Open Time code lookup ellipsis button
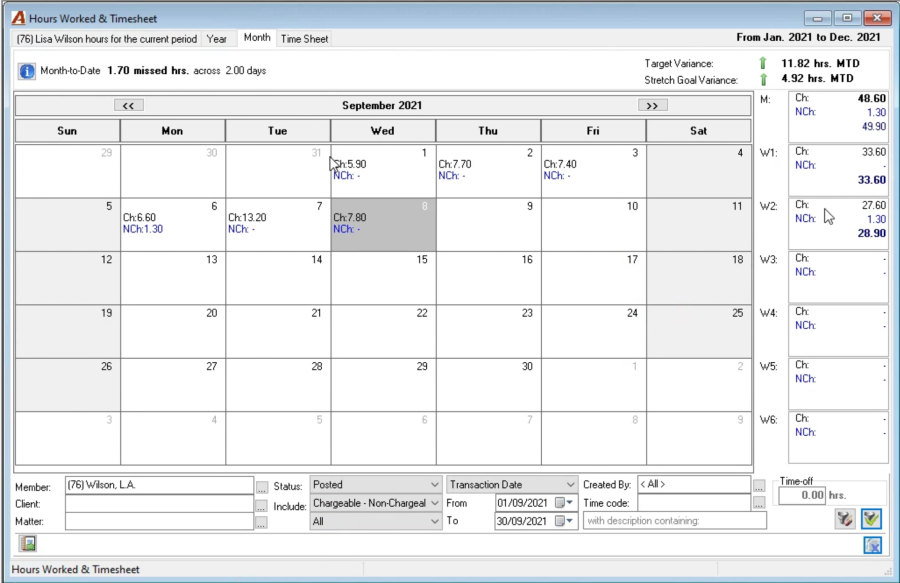 pyautogui.click(x=759, y=503)
